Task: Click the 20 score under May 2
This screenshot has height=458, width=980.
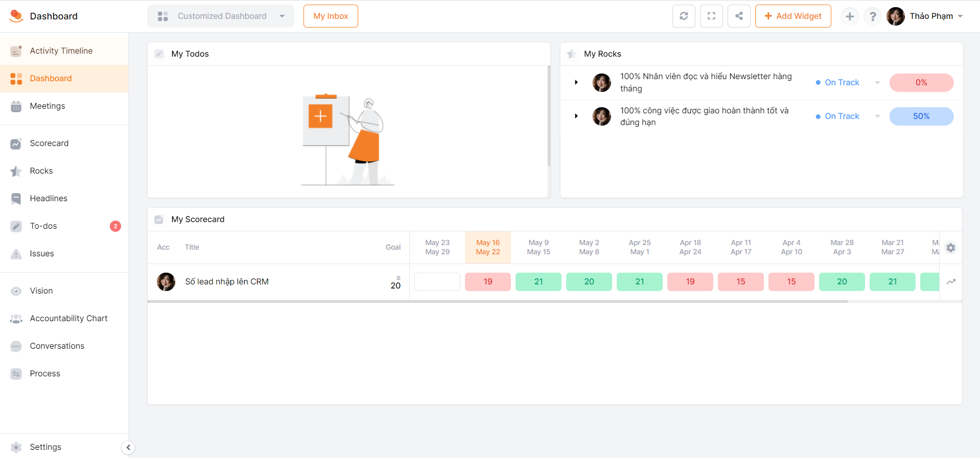Action: [589, 282]
